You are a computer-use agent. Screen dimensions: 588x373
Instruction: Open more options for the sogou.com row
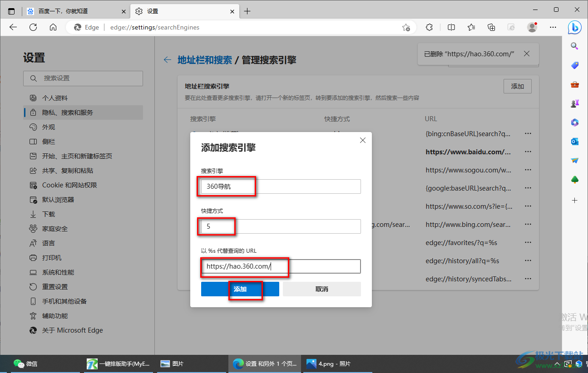pos(528,170)
